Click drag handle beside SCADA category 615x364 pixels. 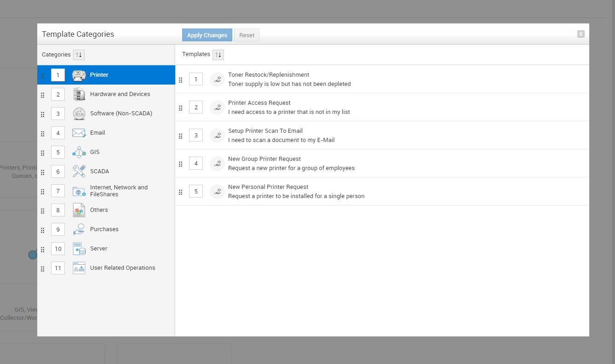pos(43,172)
